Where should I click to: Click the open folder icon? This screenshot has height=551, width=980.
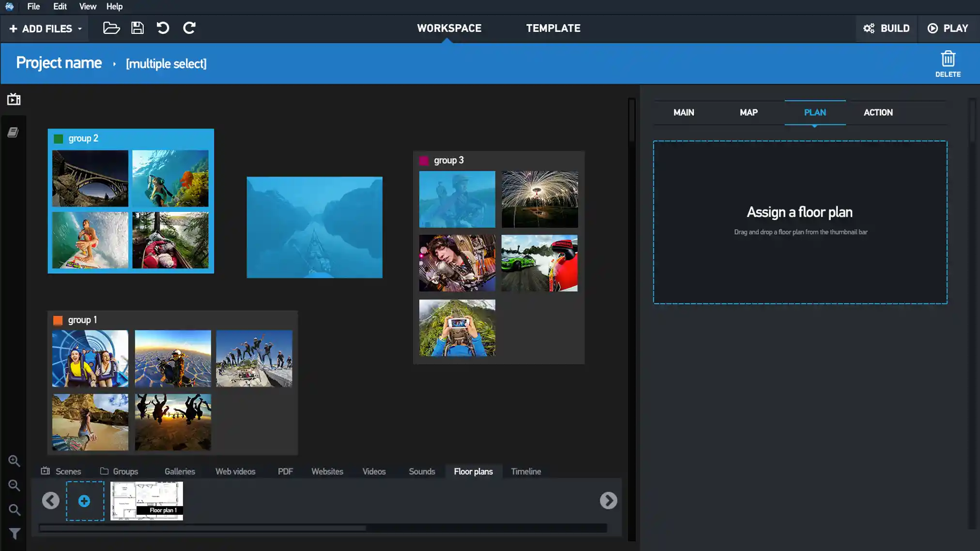[x=111, y=28]
